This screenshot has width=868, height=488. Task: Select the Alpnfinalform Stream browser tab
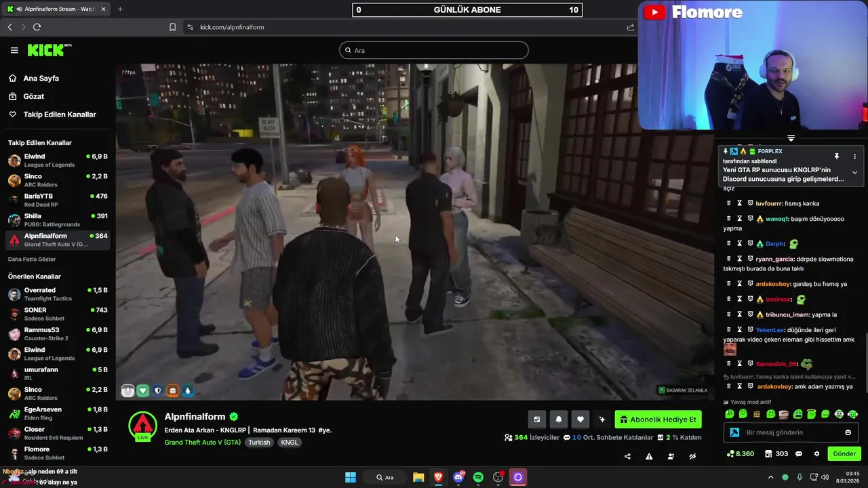tap(56, 9)
